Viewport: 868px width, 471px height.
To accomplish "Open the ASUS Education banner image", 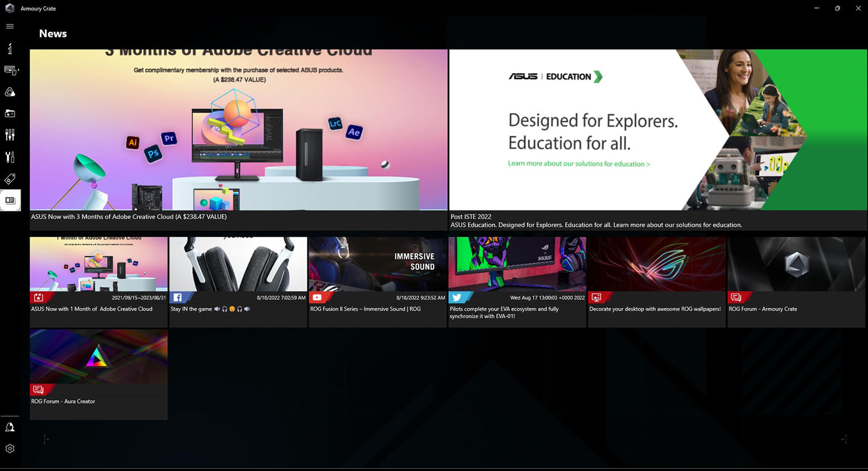I will click(x=658, y=129).
